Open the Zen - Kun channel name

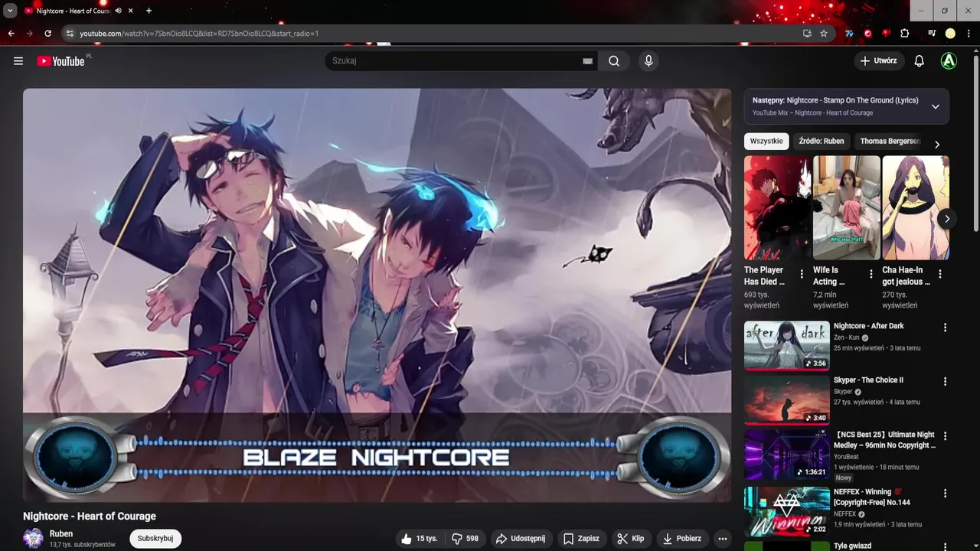coord(847,337)
